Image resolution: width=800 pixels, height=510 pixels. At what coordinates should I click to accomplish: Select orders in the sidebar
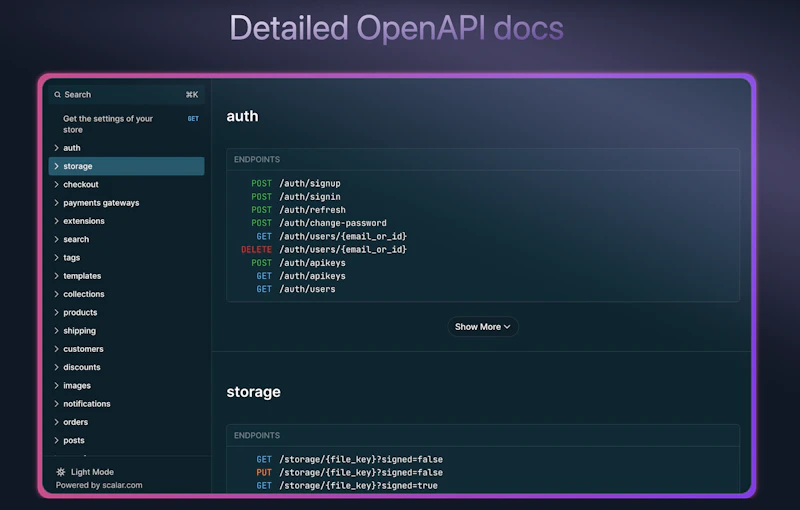126,422
